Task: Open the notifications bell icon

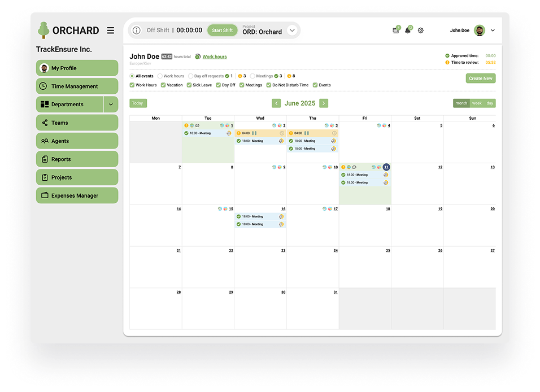Action: 408,31
